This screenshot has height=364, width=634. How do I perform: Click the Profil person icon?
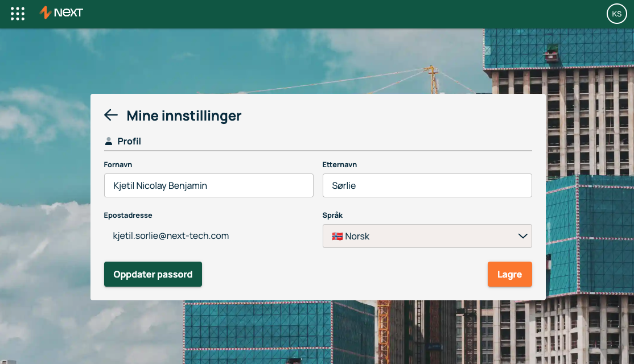[x=108, y=141]
